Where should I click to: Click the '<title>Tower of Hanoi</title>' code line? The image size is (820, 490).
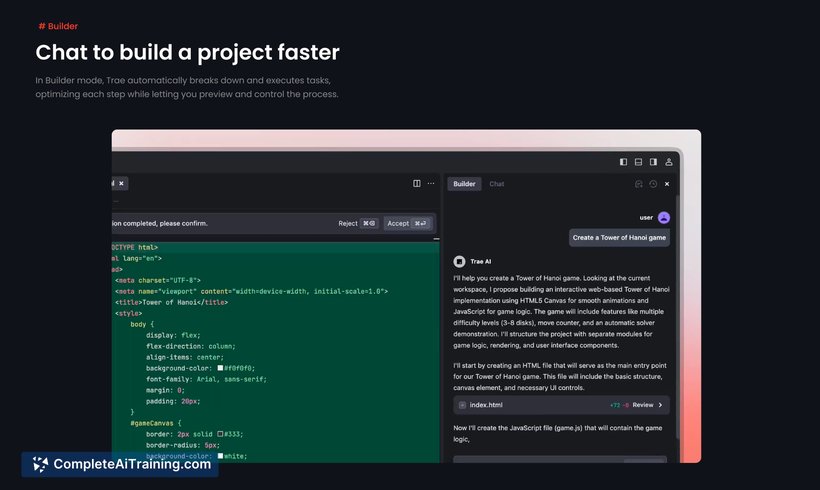[x=172, y=302]
